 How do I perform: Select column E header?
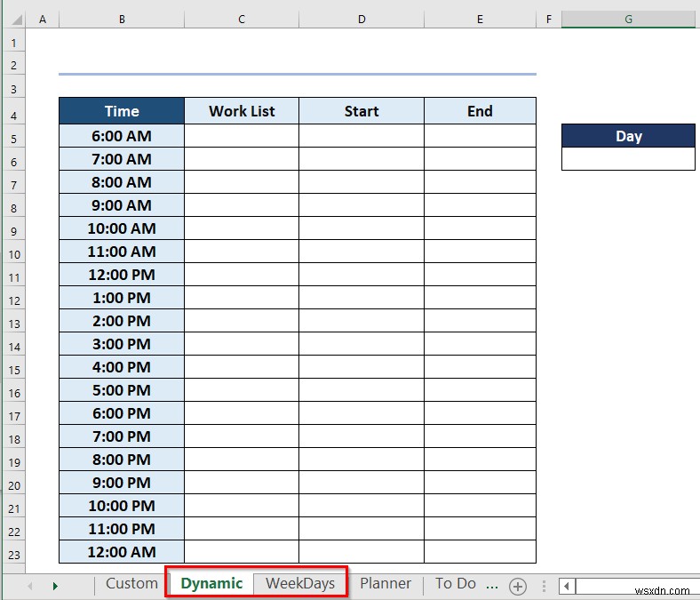pos(480,20)
